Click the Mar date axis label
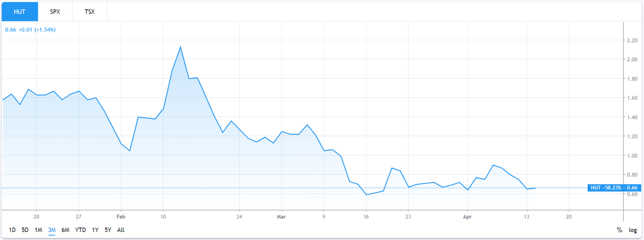The width and height of the screenshot is (644, 240). 282,216
